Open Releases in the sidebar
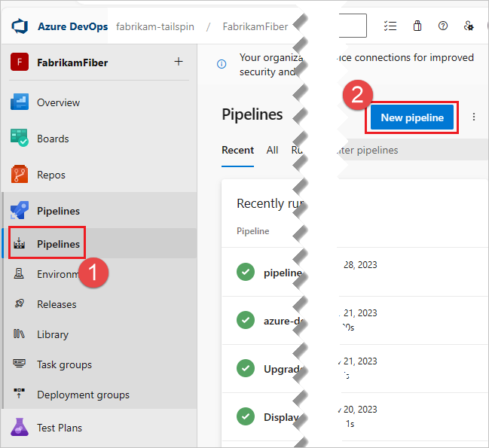 [x=57, y=304]
